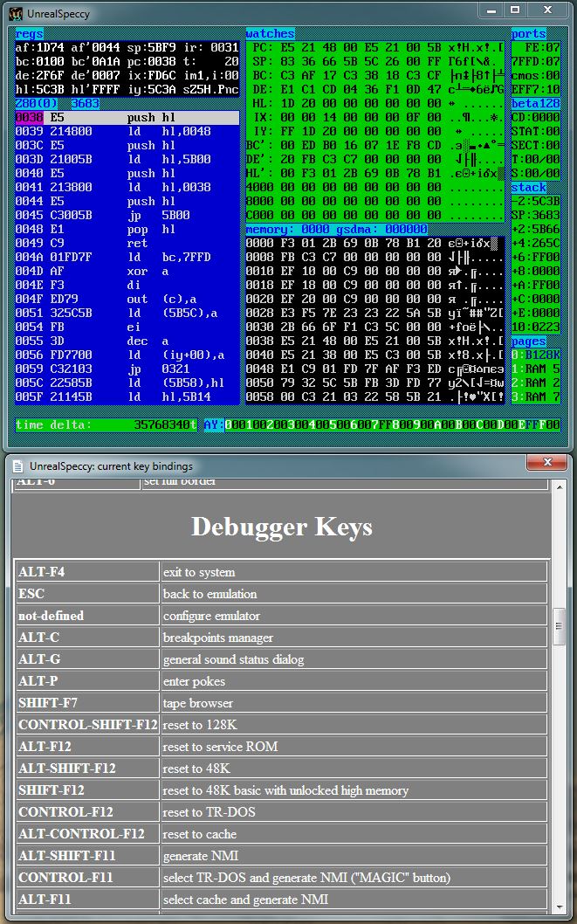Close the UnrealSpeccy debugger window
Screen dimensions: 577x924
pyautogui.click(x=547, y=10)
